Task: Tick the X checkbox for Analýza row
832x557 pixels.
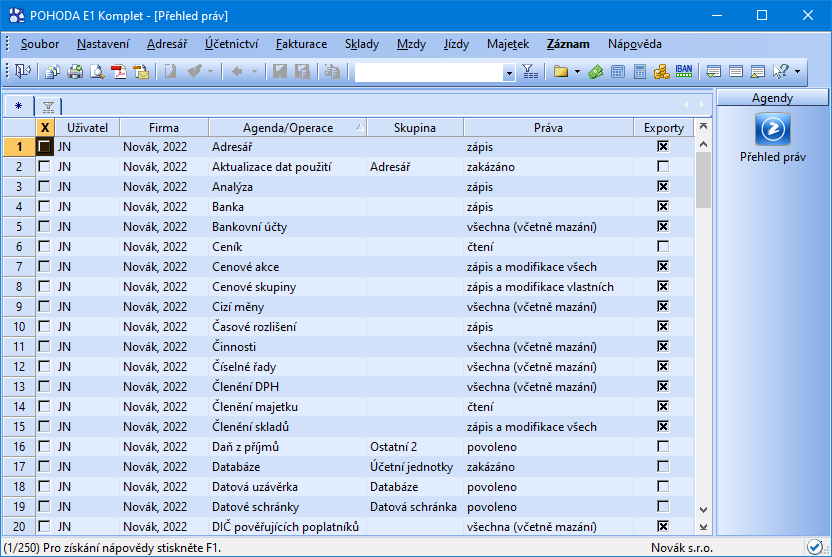Action: [44, 187]
